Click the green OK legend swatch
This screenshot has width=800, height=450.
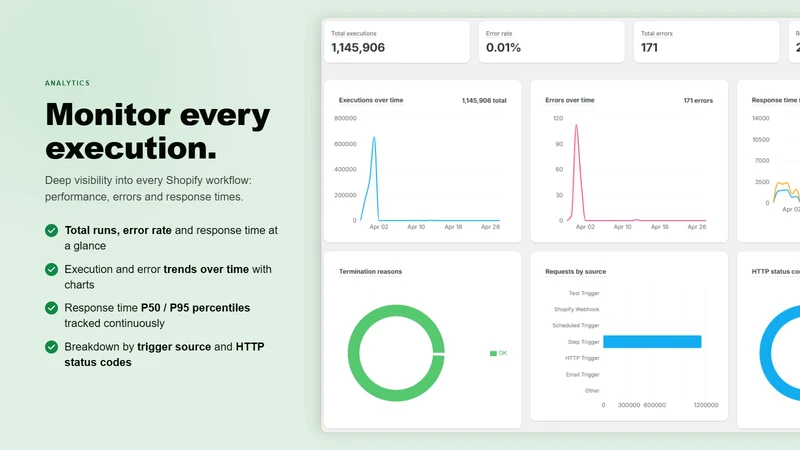(493, 353)
